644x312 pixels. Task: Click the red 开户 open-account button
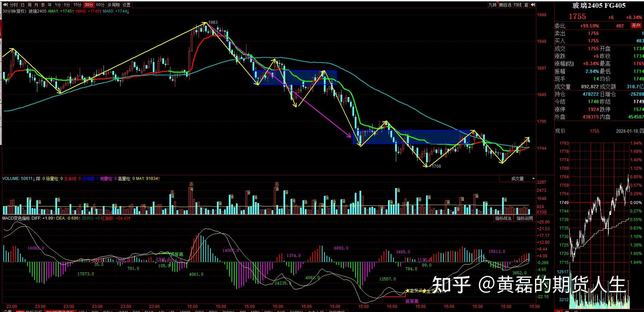tap(636, 26)
